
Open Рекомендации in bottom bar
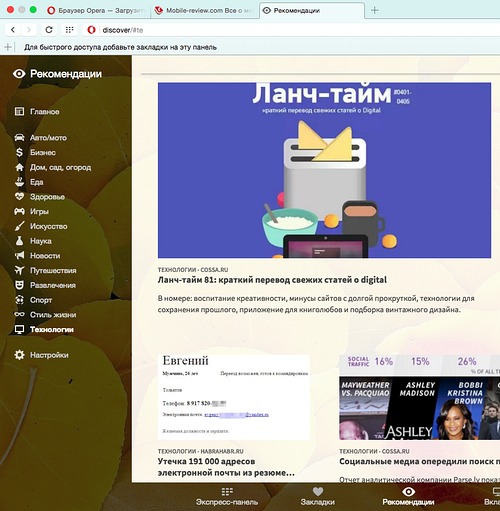(408, 496)
